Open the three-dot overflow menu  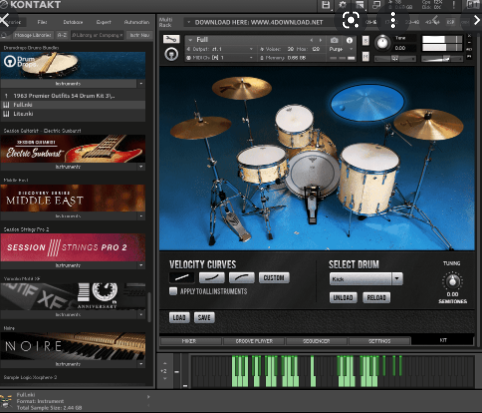click(x=393, y=20)
